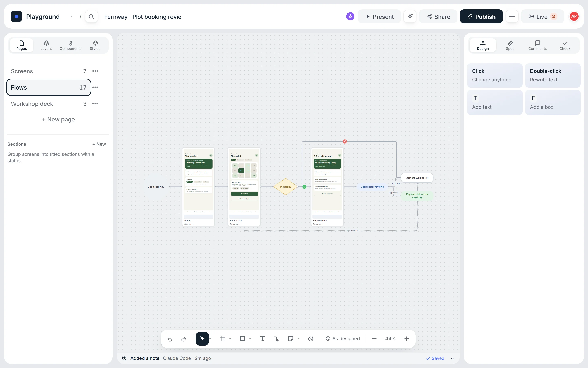Open the Playground workspace dropdown arrow
The width and height of the screenshot is (588, 368).
(x=71, y=17)
